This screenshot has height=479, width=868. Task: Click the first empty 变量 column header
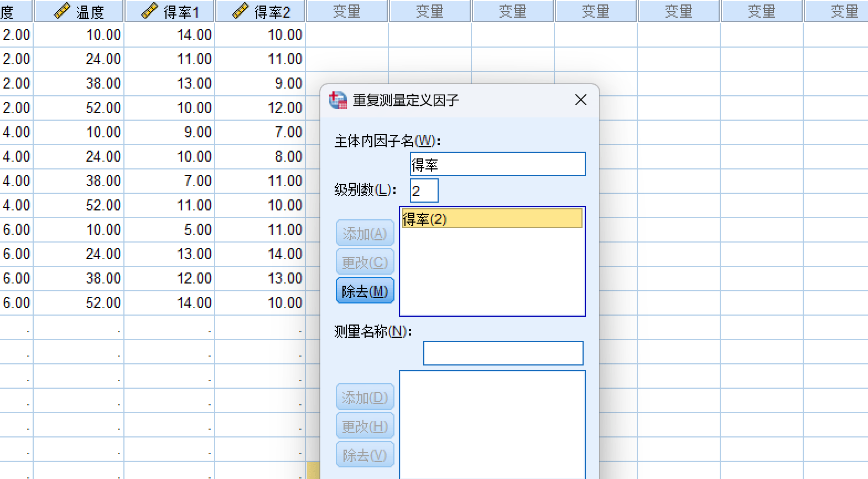[x=347, y=11]
